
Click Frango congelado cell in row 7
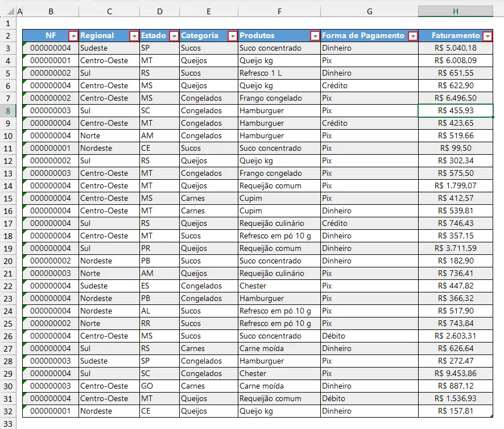[x=279, y=98]
